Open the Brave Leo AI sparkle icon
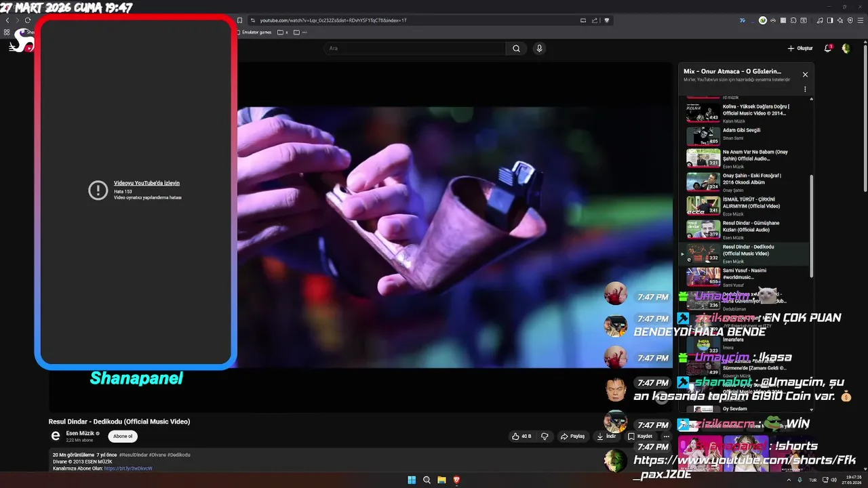This screenshot has height=488, width=868. [x=840, y=20]
